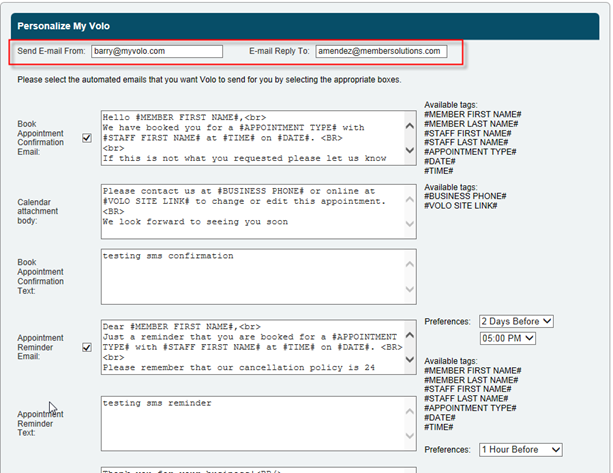Image resolution: width=613 pixels, height=473 pixels.
Task: Toggle the Appointment Reminder Email checkbox
Action: 87,348
